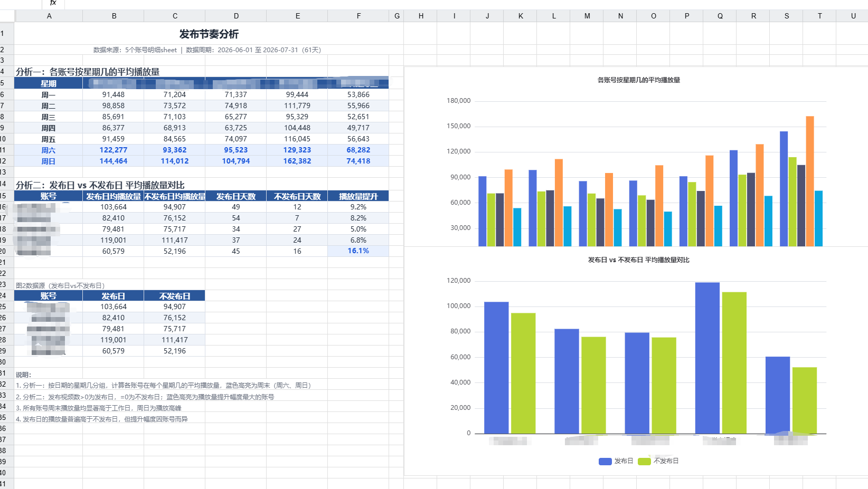
Task: Click the 发布日 vs 不发布日 平均播放量对比 chart title
Action: (x=638, y=260)
